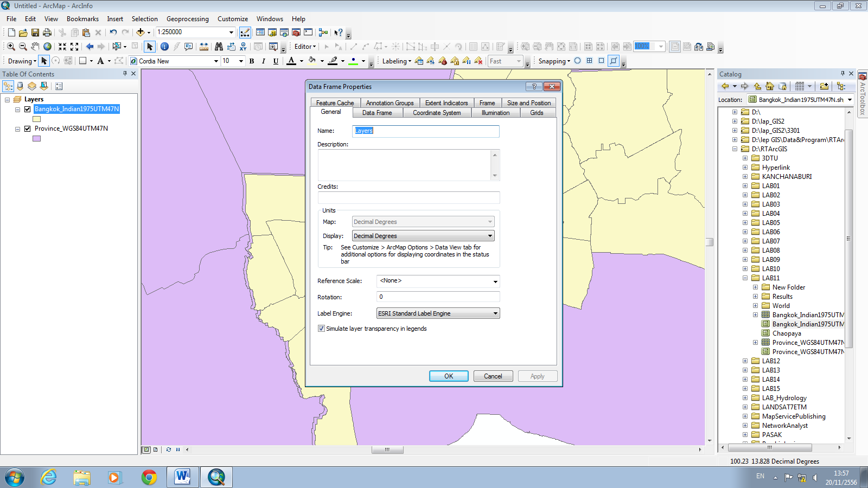868x488 pixels.
Task: Select the Pan tool
Action: click(35, 47)
